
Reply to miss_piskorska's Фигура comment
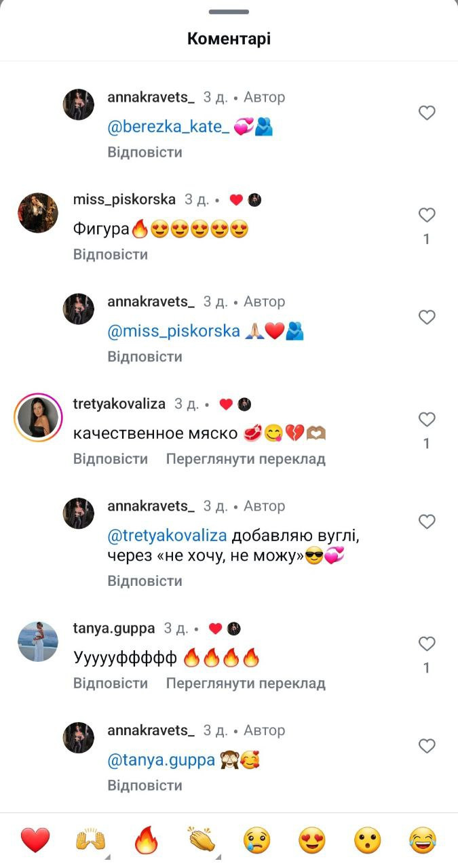pyautogui.click(x=111, y=254)
